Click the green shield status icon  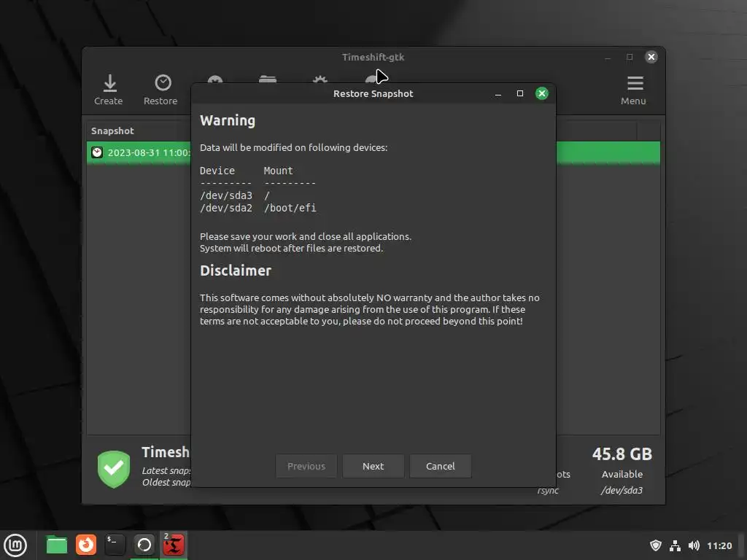[114, 469]
